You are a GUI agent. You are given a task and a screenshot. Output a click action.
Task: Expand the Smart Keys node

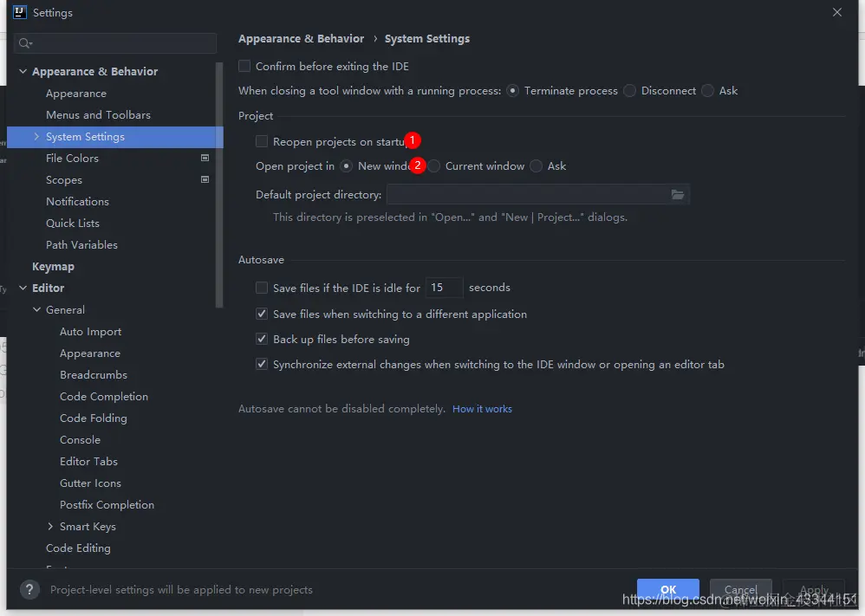[50, 526]
